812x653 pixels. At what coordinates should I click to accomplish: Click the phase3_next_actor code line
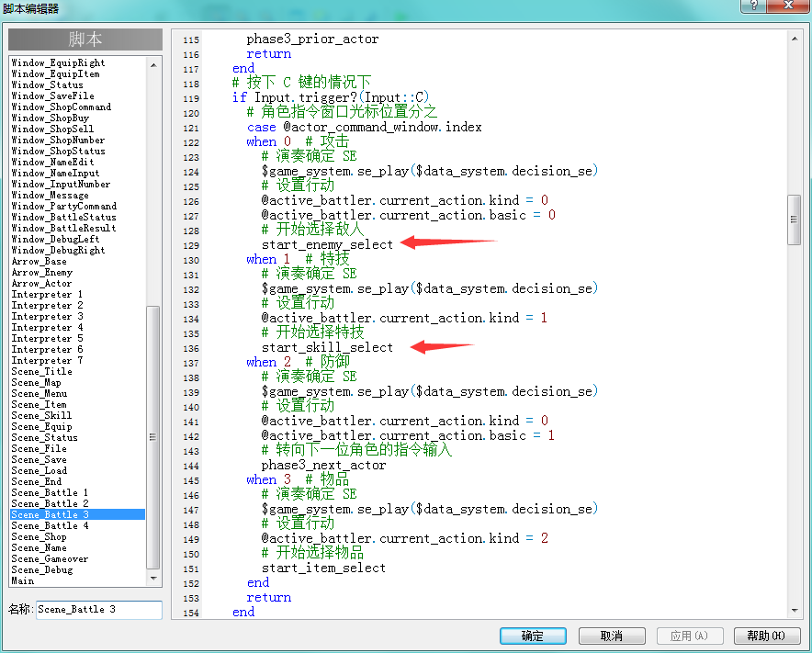pos(323,466)
